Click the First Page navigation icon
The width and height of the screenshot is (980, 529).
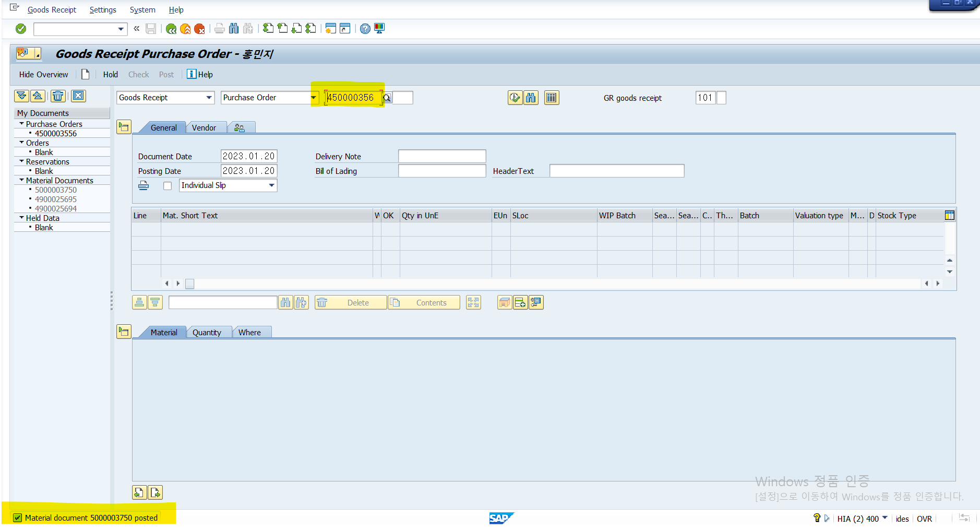click(x=268, y=29)
